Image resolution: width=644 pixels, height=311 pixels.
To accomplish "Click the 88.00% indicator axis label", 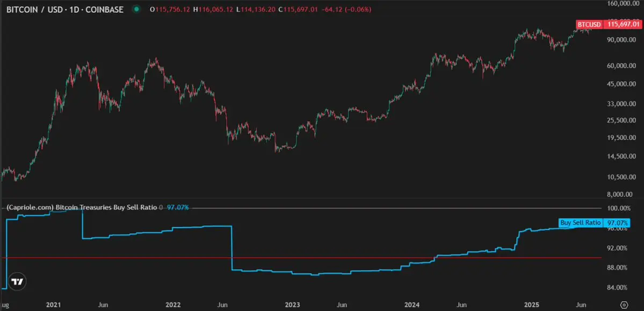I will click(x=617, y=268).
